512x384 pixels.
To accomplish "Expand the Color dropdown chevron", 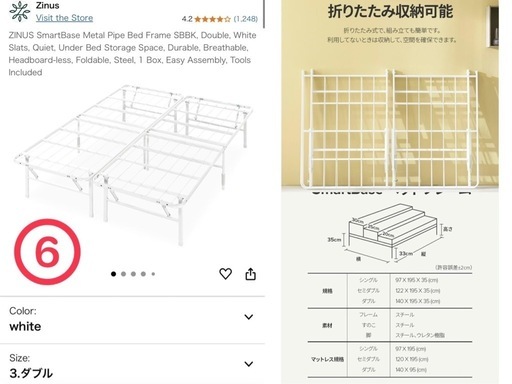I will (x=249, y=317).
